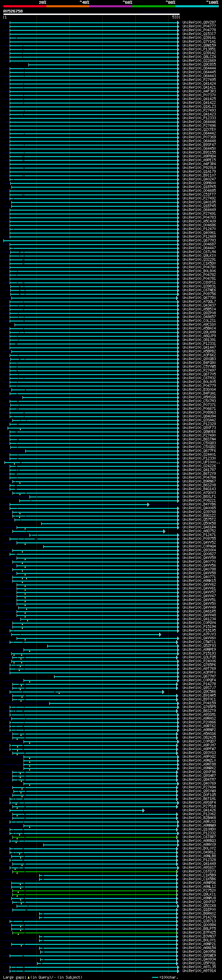Image resolution: width=222 pixels, height=980 pixels.
Task: Select the UniRef100_P27493 label
Action: (199, 110)
